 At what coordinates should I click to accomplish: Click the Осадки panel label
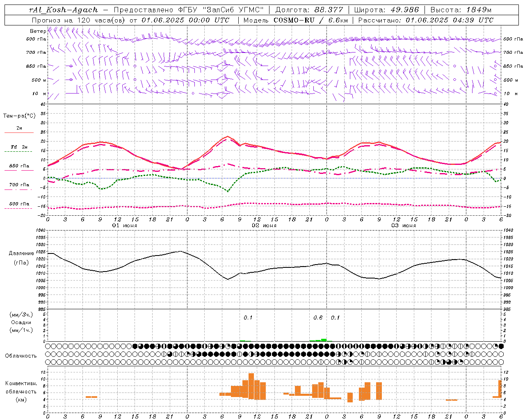[21, 322]
